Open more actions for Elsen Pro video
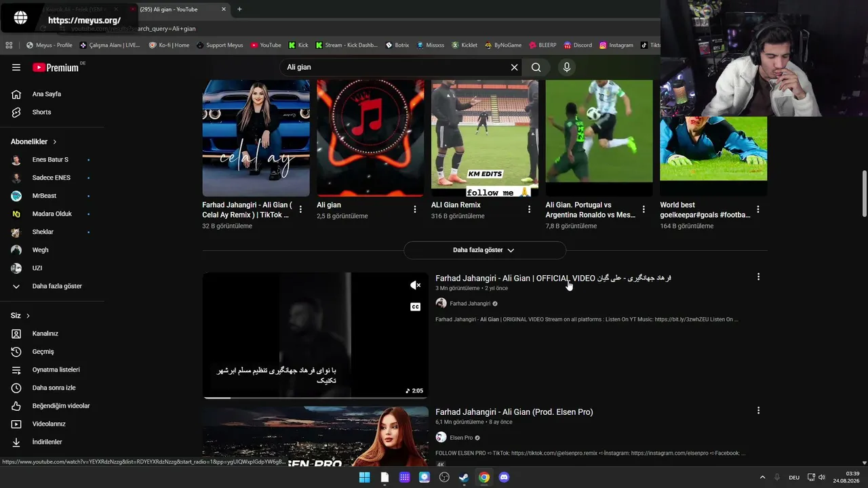 758,410
